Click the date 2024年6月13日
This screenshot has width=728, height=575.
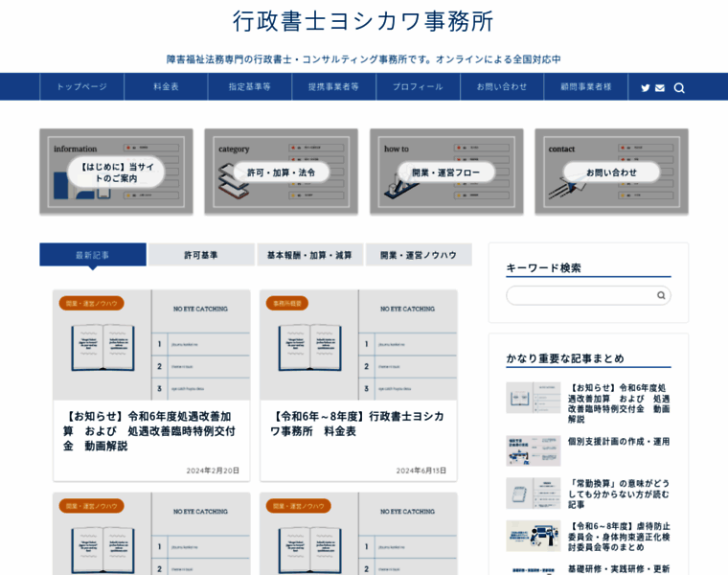[421, 471]
